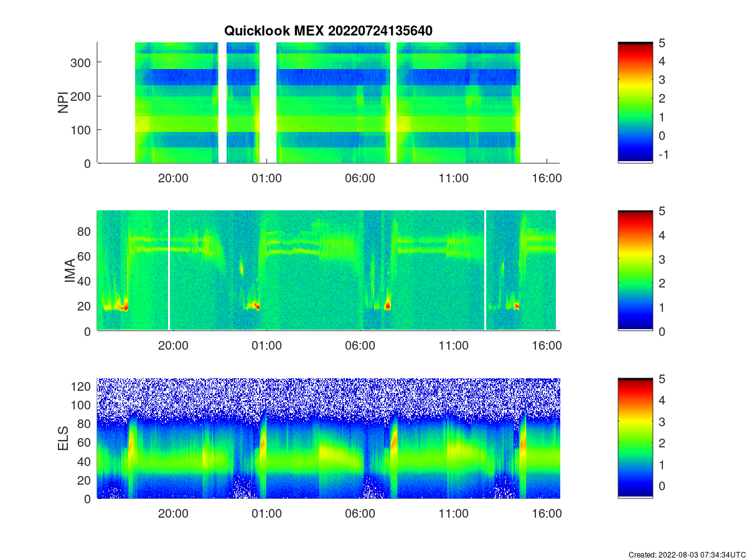Screen dimensions: 747x560
Task: Click the 5 tick on IMA colorbar
Action: 662,210
